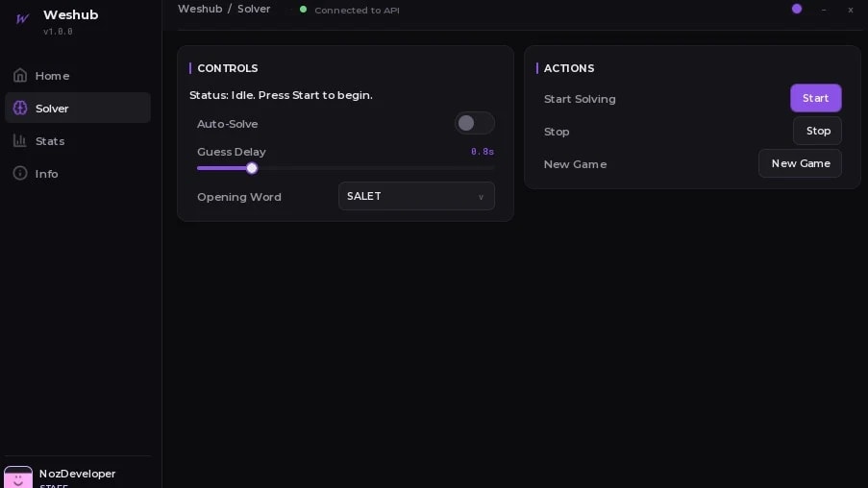This screenshot has width=868, height=488.
Task: Click the NozDeveloper avatar image
Action: pos(17,476)
